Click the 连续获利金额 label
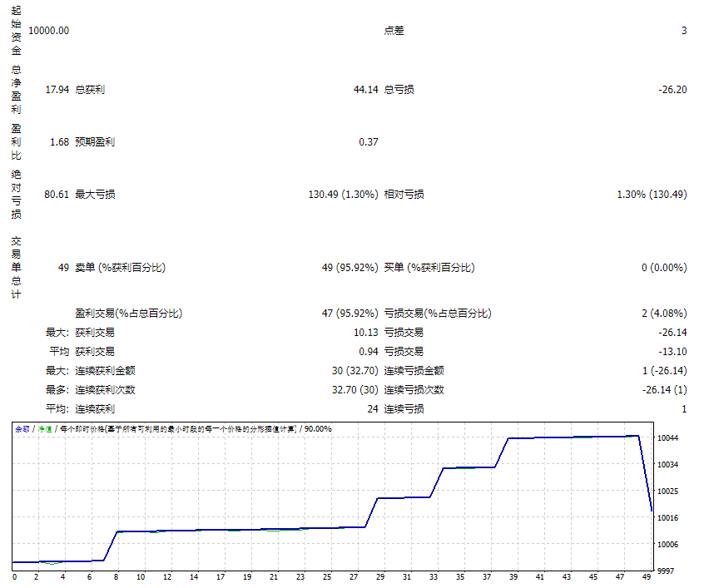Screen dimensions: 704x588 [x=105, y=371]
